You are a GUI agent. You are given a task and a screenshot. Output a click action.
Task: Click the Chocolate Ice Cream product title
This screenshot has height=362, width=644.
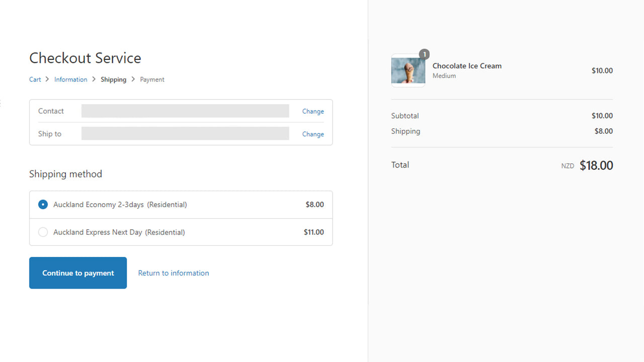click(x=467, y=65)
